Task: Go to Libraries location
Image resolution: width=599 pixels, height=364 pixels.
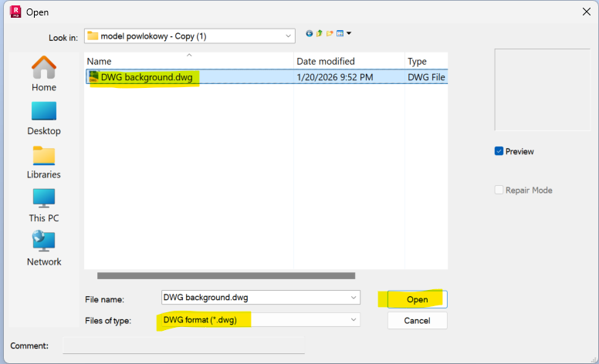Action: (x=44, y=163)
